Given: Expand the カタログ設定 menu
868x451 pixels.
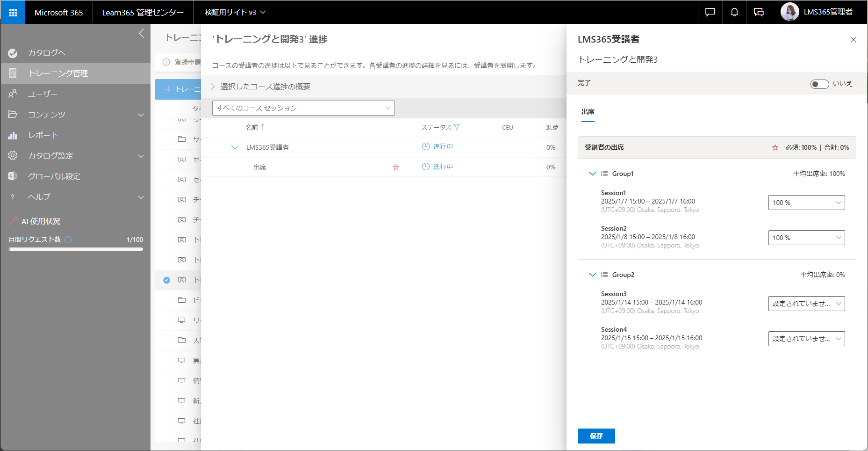Looking at the screenshot, I should coord(141,156).
